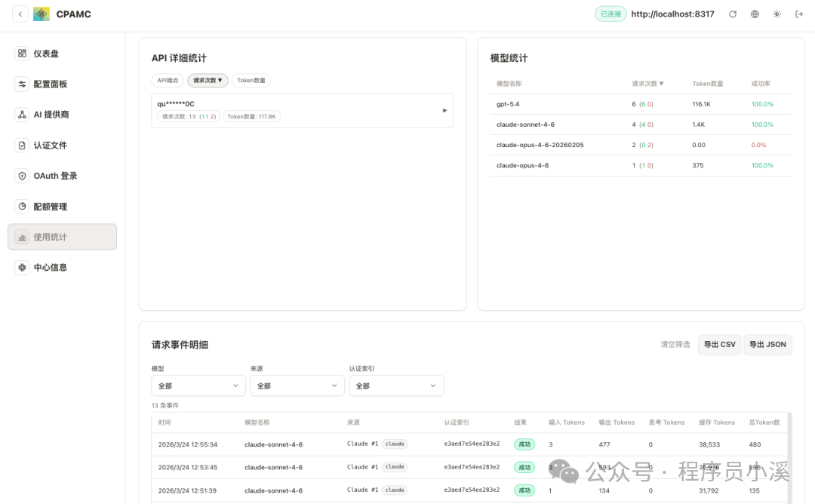Open OAuth 登录 page
This screenshot has width=815, height=504.
[x=63, y=176]
